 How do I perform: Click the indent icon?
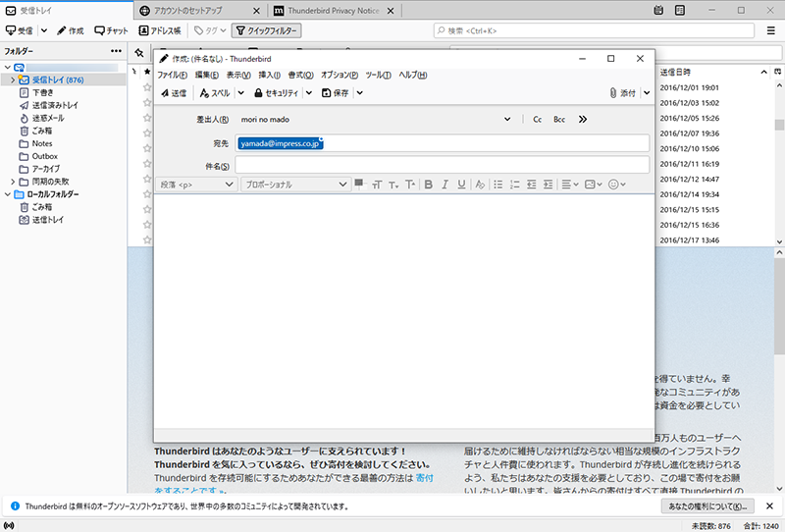pyautogui.click(x=549, y=185)
